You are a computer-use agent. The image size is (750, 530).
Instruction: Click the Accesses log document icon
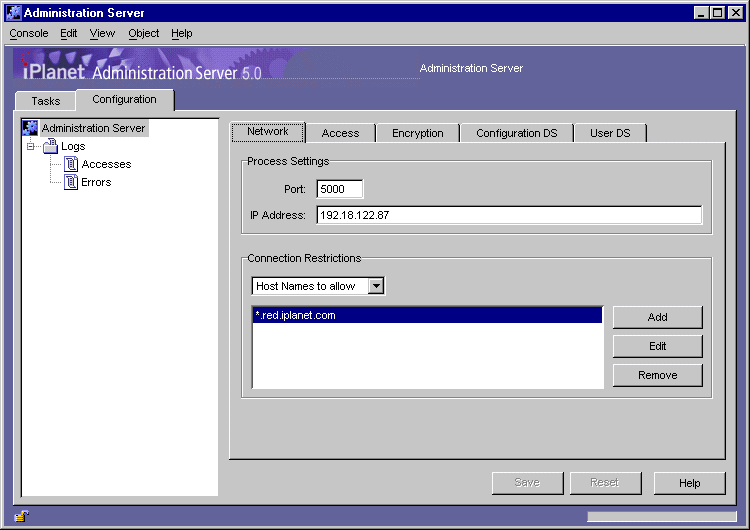[x=71, y=164]
